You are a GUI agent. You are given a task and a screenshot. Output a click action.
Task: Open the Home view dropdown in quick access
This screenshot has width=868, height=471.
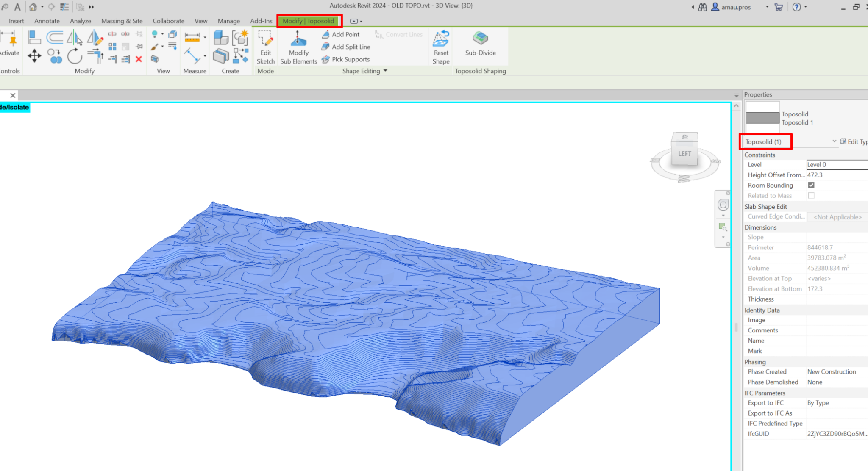42,7
